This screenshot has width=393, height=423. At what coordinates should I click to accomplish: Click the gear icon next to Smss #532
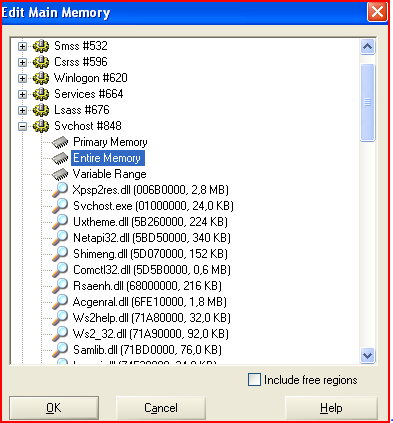coord(41,46)
